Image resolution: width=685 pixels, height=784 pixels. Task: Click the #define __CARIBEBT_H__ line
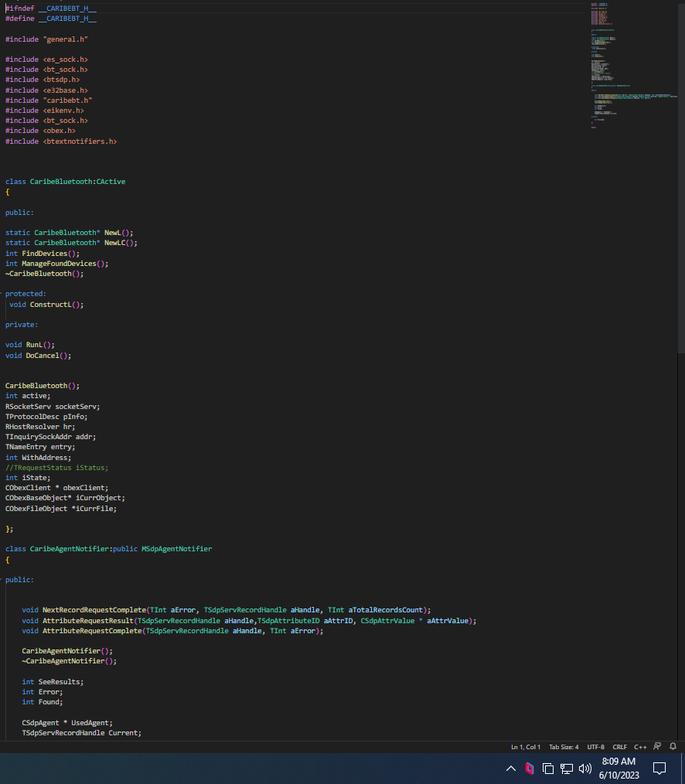(50, 19)
